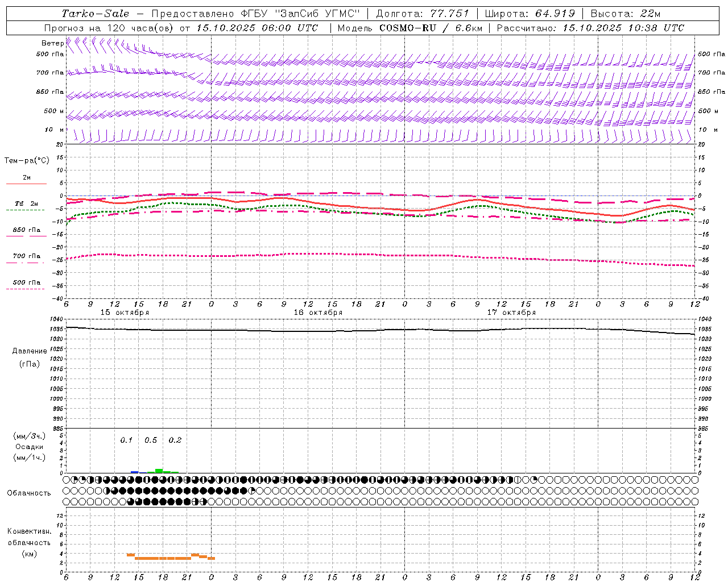Click the Облачность cloud cover label
728x582 pixels.
29,493
